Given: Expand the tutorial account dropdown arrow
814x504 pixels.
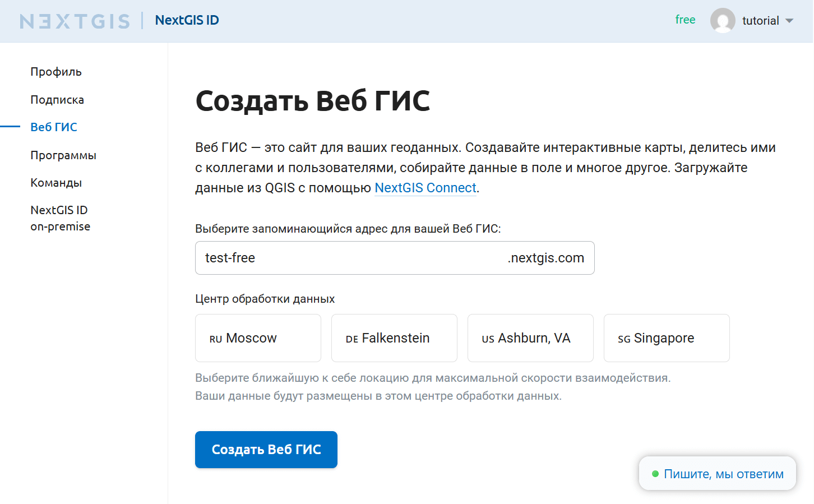Looking at the screenshot, I should [789, 21].
